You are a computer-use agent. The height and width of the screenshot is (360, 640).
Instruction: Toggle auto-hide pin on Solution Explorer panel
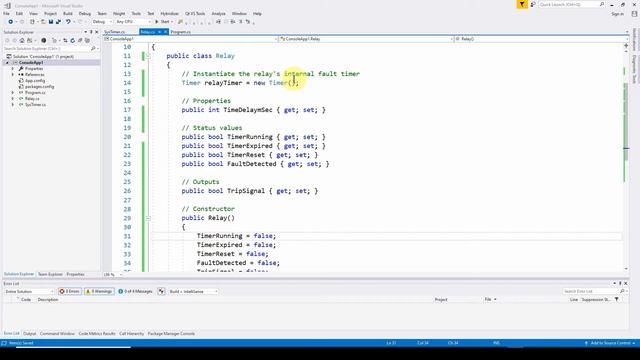tap(91, 32)
